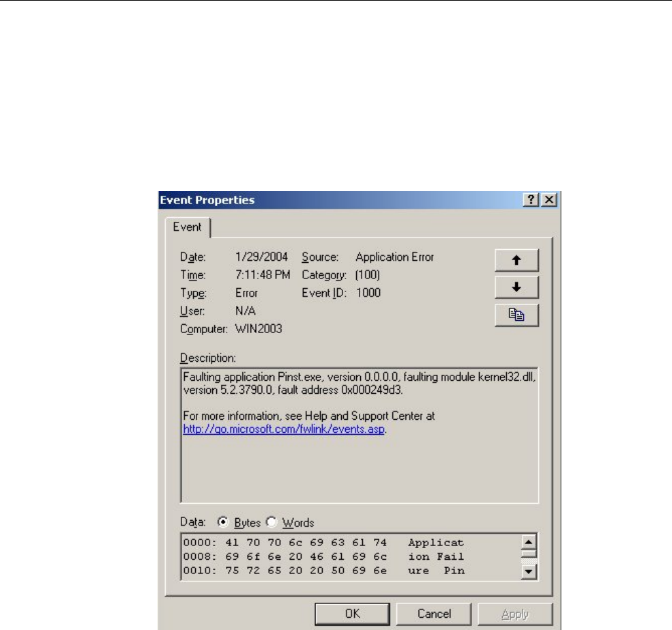This screenshot has height=630, width=672.
Task: Click the source value Application Error
Action: 395,257
